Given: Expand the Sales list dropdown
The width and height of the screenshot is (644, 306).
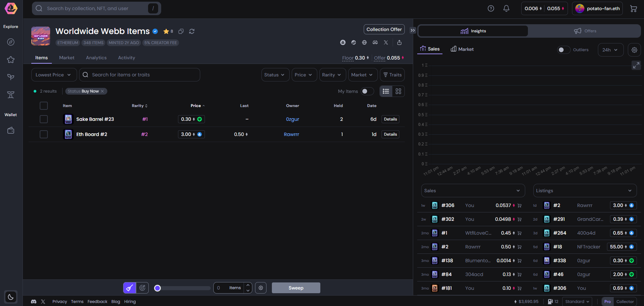Looking at the screenshot, I should [x=473, y=191].
